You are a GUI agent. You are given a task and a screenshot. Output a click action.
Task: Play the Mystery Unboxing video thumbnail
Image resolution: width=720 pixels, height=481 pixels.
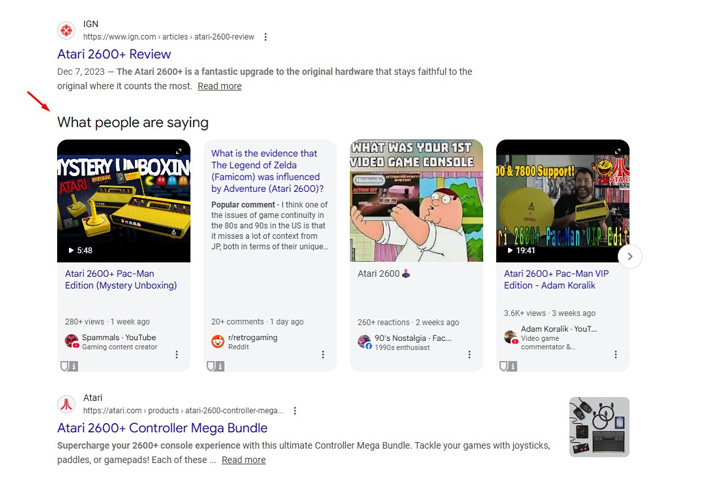(124, 201)
